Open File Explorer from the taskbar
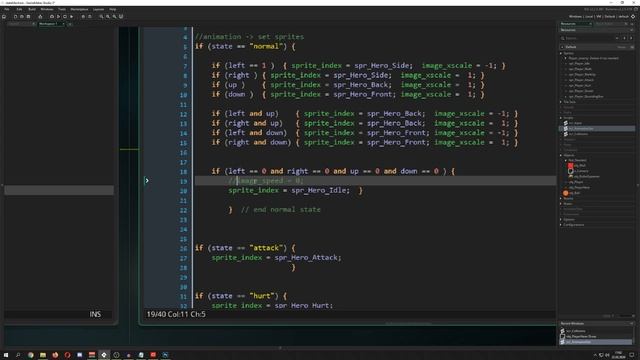 [x=43, y=355]
